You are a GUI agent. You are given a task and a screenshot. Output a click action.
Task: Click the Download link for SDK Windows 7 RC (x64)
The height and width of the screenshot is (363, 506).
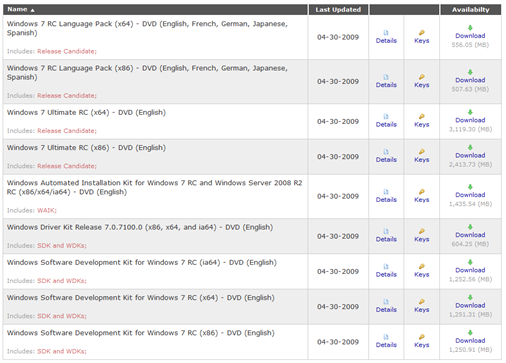pyautogui.click(x=470, y=305)
